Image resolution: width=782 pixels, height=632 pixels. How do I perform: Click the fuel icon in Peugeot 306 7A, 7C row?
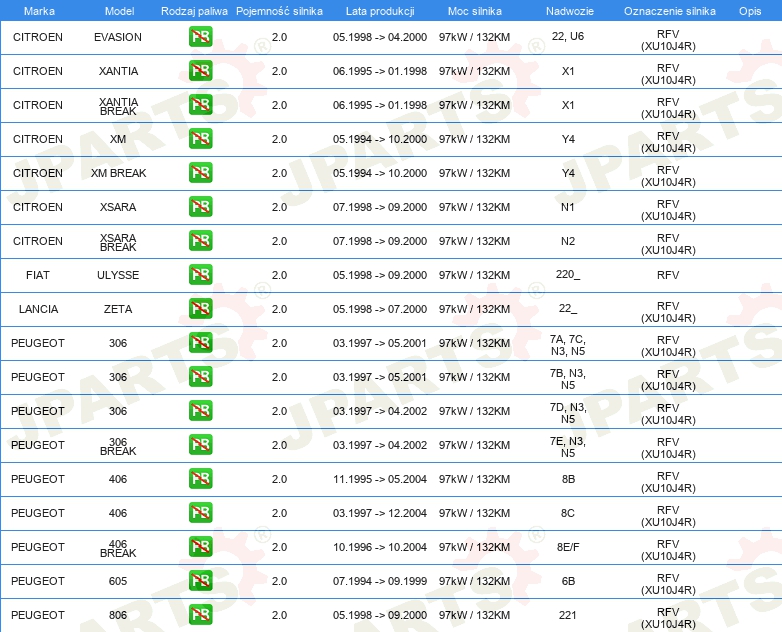pos(200,342)
